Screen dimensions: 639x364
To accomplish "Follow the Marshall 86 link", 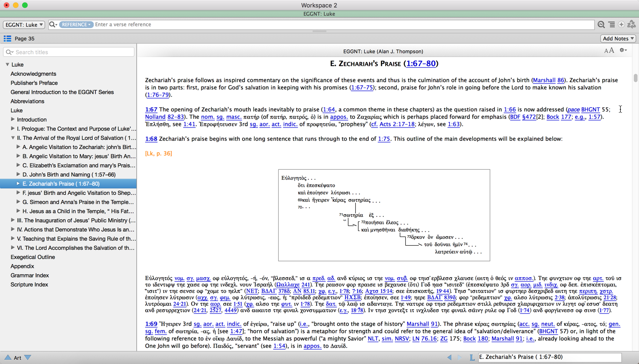I will point(549,80).
